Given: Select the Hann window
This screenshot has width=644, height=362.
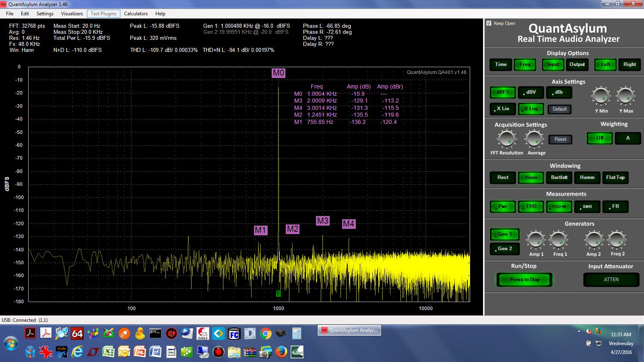Looking at the screenshot, I should coord(531,177).
